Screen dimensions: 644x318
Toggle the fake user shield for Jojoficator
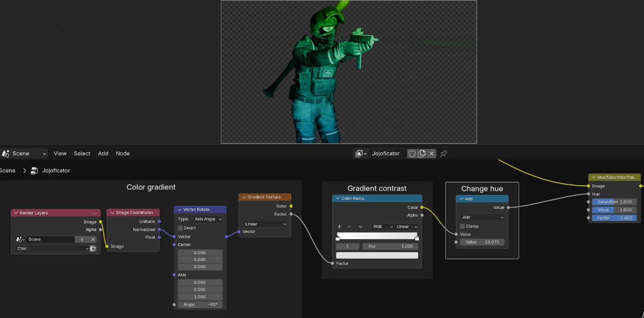(412, 154)
